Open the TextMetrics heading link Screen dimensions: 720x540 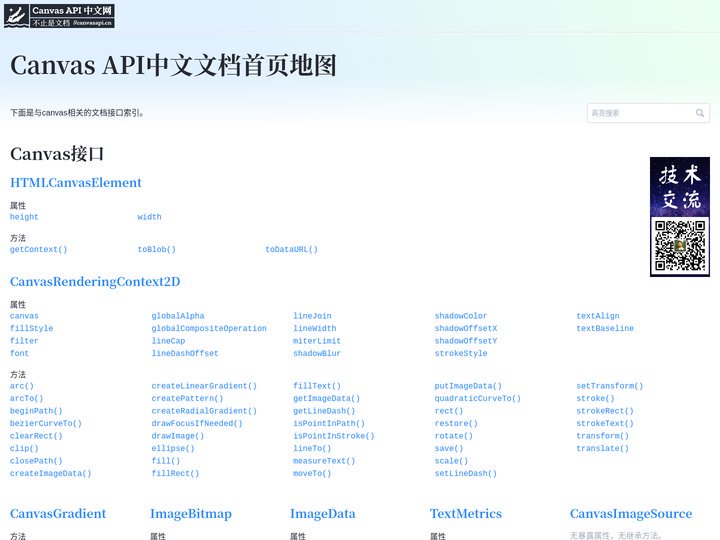(x=466, y=513)
